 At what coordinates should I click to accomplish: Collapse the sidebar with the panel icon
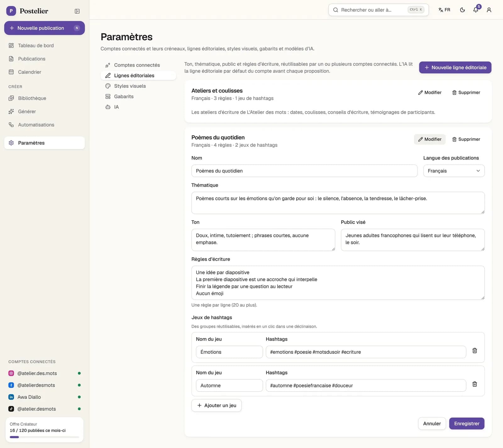point(77,11)
